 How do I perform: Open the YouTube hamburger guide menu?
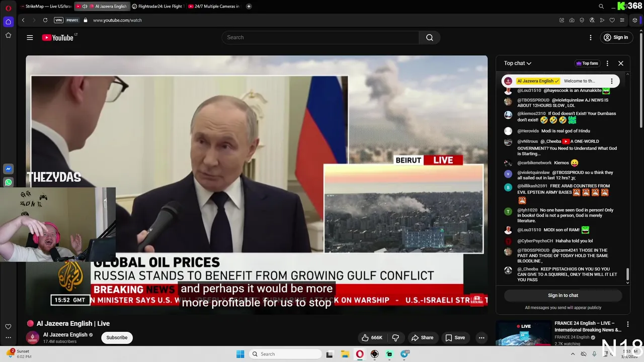click(x=30, y=37)
